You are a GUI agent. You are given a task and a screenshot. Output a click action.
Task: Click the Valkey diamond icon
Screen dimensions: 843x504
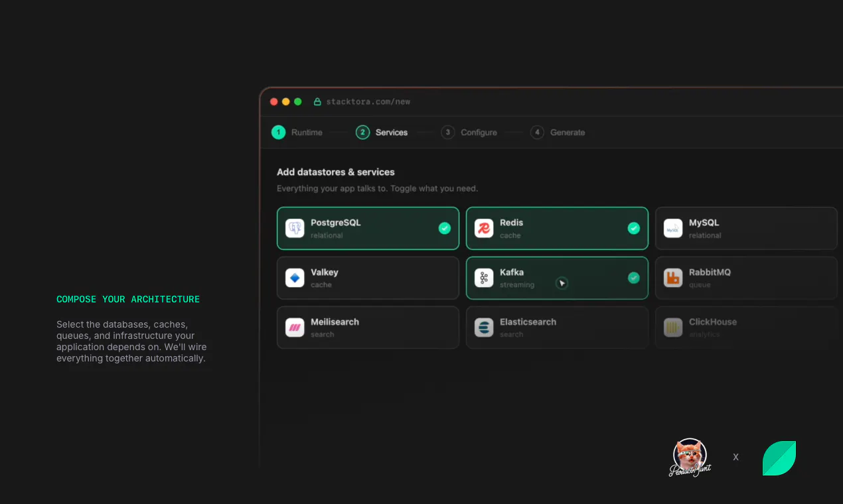295,278
